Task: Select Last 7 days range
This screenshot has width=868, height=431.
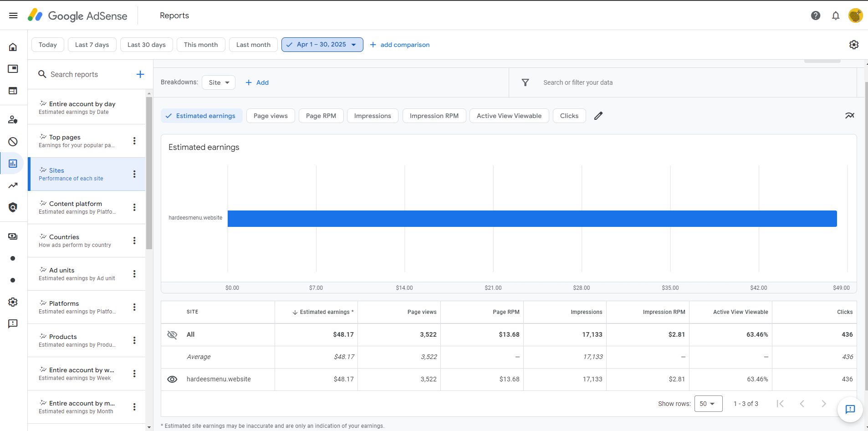Action: [92, 45]
